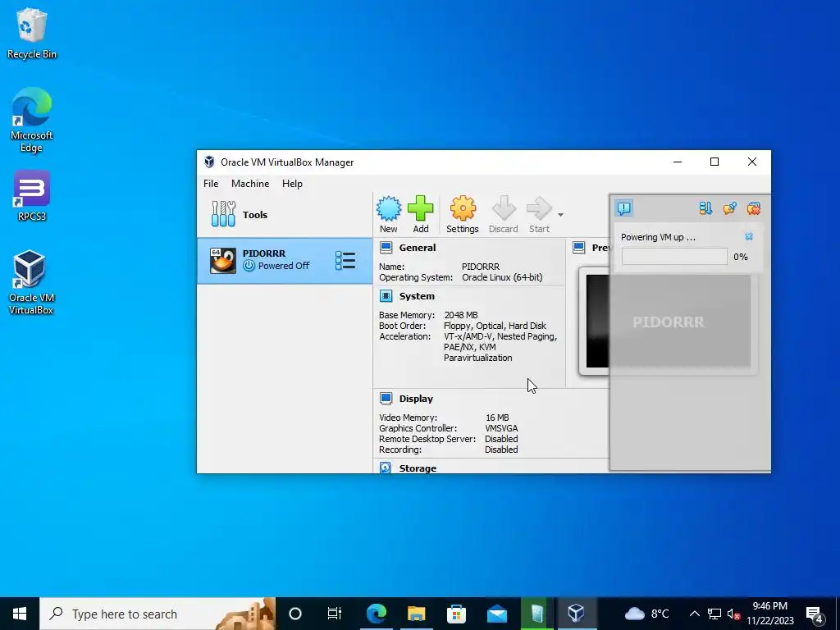
Task: Click the General section header
Action: [418, 248]
